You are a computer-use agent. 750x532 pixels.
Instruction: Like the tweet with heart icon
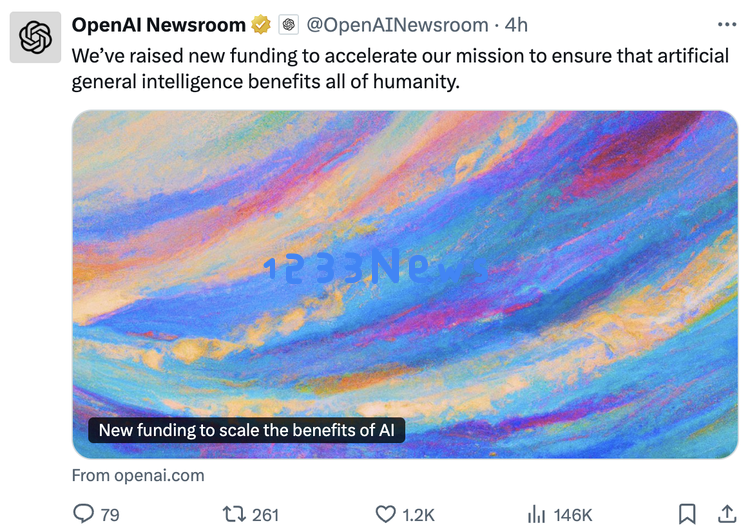click(386, 514)
